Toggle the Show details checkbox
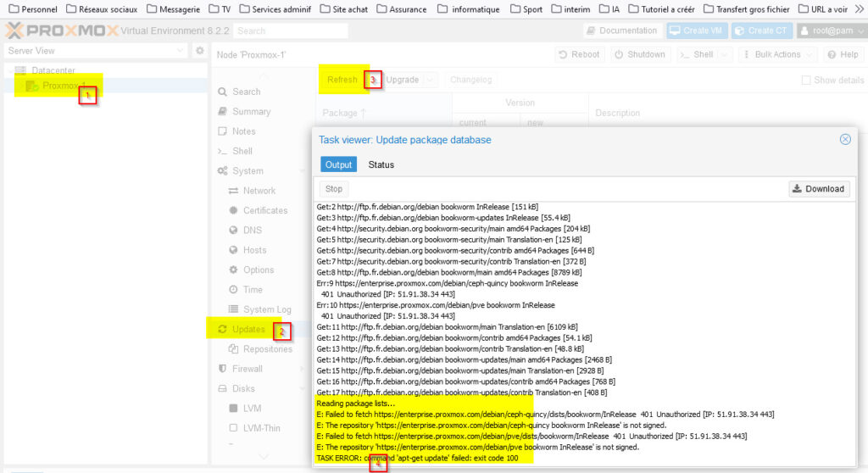868x473 pixels. 806,81
